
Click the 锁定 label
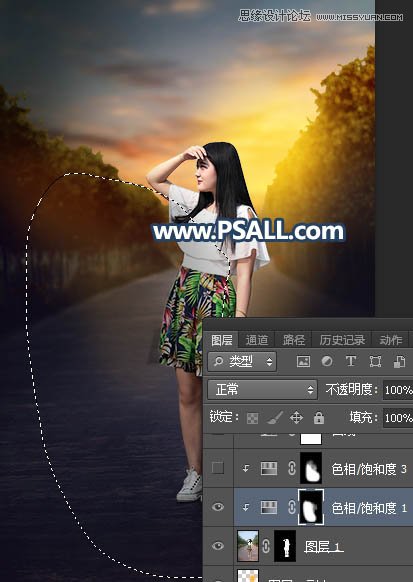[223, 417]
